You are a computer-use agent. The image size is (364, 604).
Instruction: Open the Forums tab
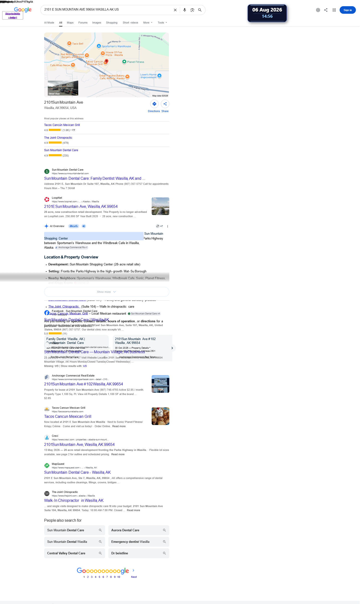click(x=83, y=23)
